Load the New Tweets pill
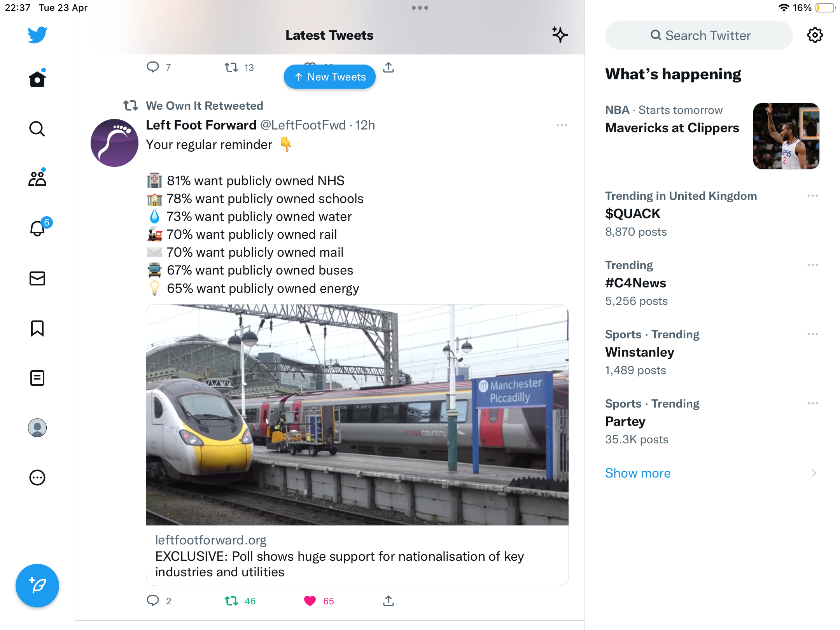This screenshot has width=840, height=630. click(x=330, y=77)
